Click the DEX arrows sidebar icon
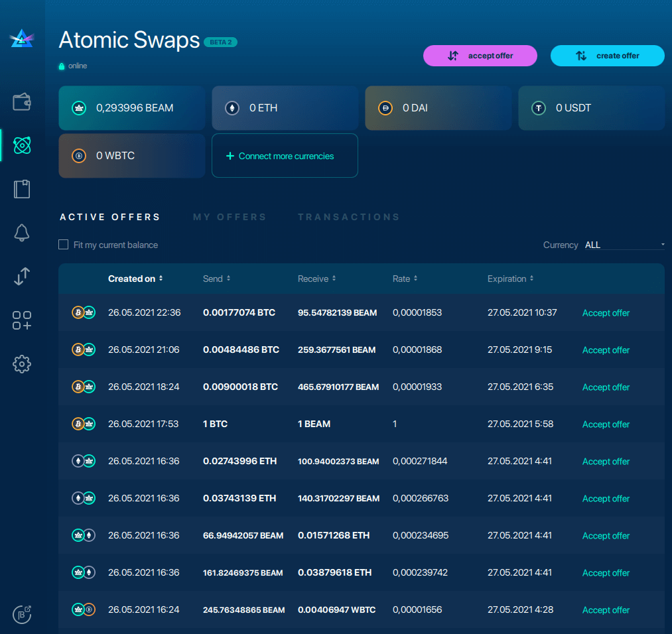Viewport: 672px width, 634px height. click(22, 277)
